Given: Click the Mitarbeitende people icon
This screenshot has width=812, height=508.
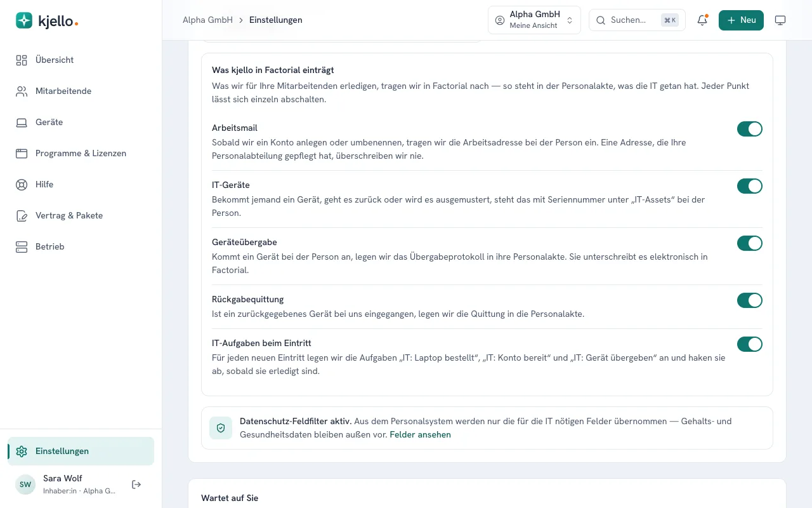Looking at the screenshot, I should 22,91.
